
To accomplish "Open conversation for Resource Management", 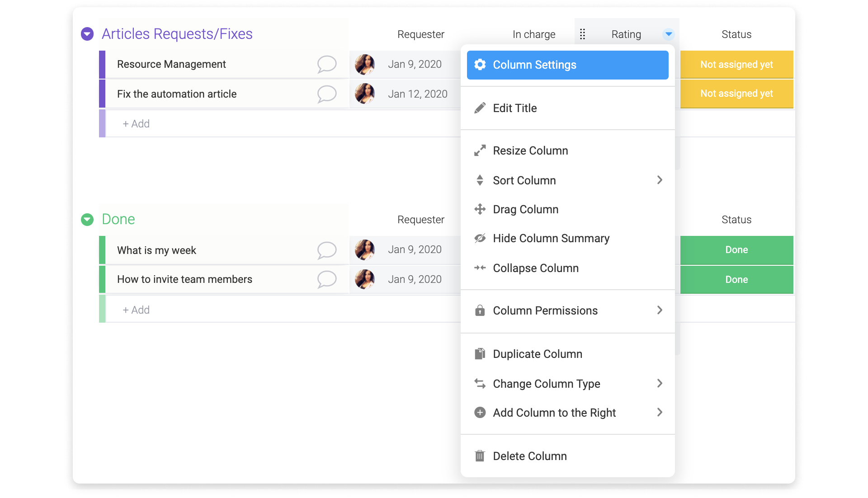I will (326, 64).
